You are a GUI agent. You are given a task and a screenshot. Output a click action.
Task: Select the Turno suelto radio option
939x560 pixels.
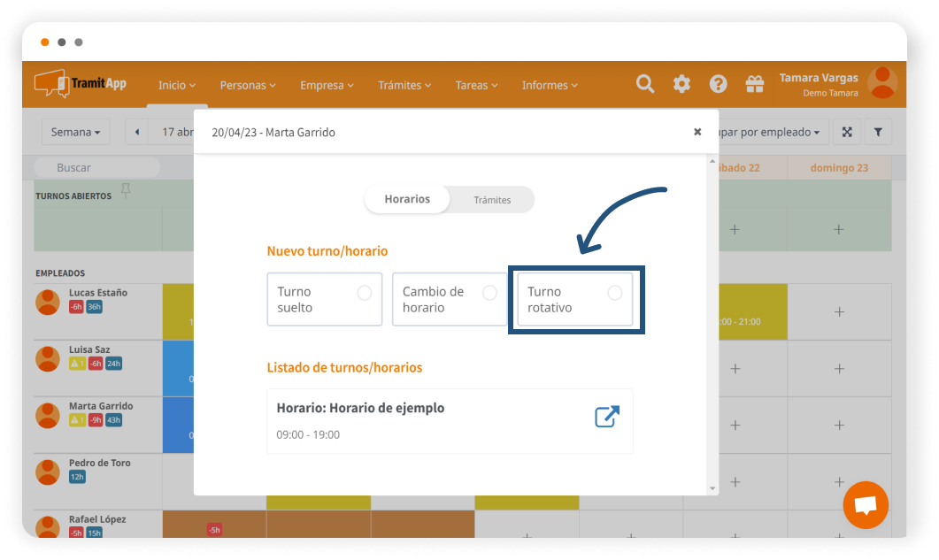364,294
